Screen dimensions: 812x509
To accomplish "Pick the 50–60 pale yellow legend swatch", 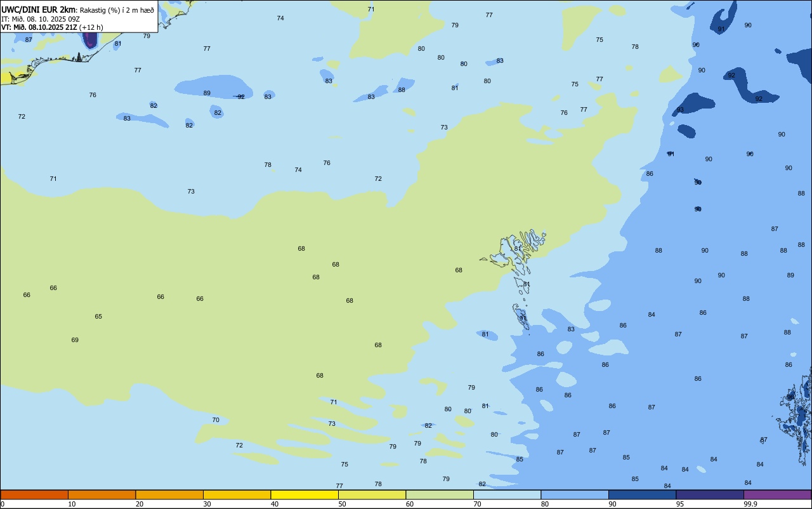I will [372, 494].
